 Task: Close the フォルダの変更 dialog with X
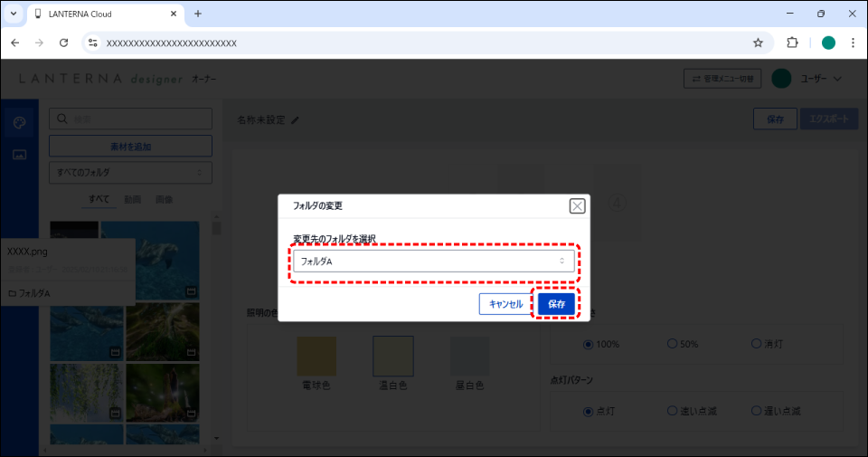(x=577, y=206)
